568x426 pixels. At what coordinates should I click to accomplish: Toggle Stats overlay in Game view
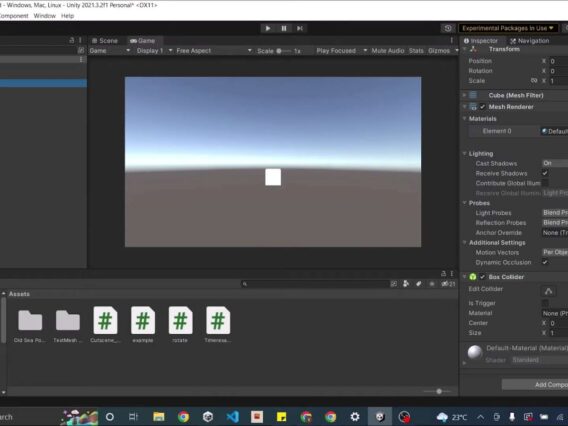tap(416, 51)
